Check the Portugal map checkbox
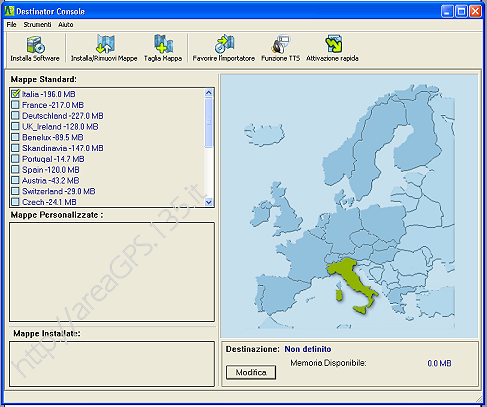The image size is (487, 407). tap(15, 159)
